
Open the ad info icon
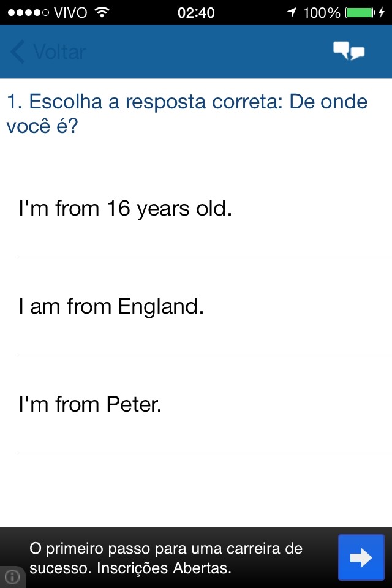click(12, 577)
